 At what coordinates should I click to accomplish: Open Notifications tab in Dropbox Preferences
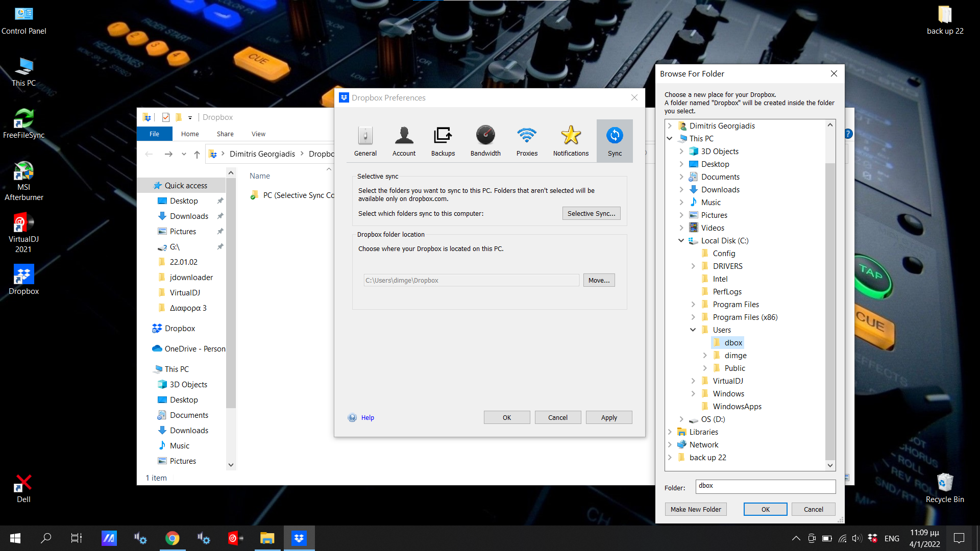point(571,141)
